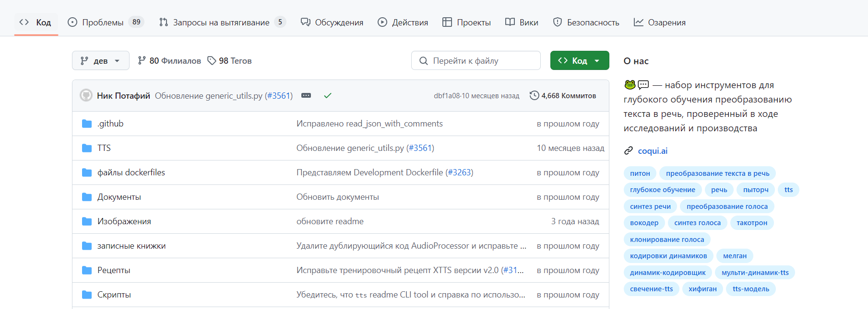This screenshot has height=309, width=868.
Task: Select the клонирование голоса topic tag
Action: click(667, 240)
